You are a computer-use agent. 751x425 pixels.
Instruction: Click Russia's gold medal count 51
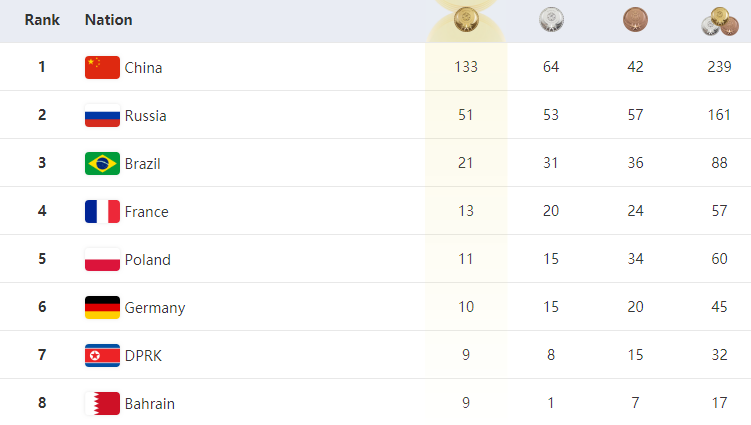click(x=466, y=115)
